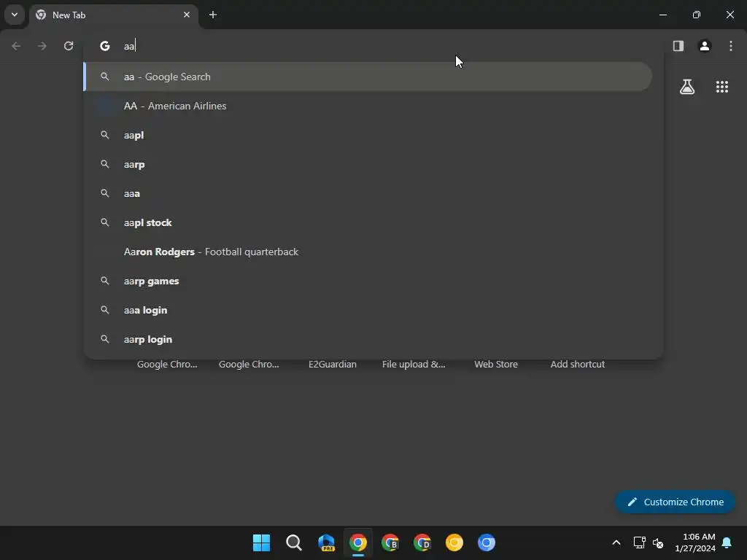The width and height of the screenshot is (747, 560).
Task: Open clock showing 1:06 AM
Action: coord(694,542)
